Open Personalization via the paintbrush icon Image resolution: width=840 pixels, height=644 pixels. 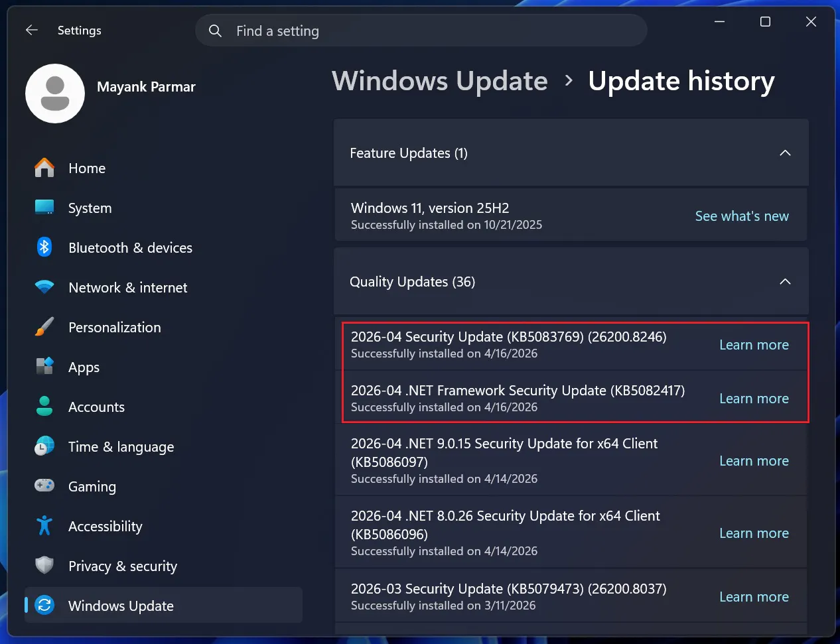coord(44,327)
